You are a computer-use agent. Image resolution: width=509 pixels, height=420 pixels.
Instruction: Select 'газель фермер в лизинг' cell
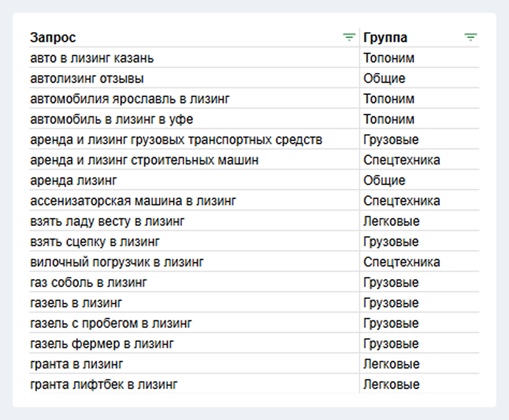pyautogui.click(x=102, y=344)
